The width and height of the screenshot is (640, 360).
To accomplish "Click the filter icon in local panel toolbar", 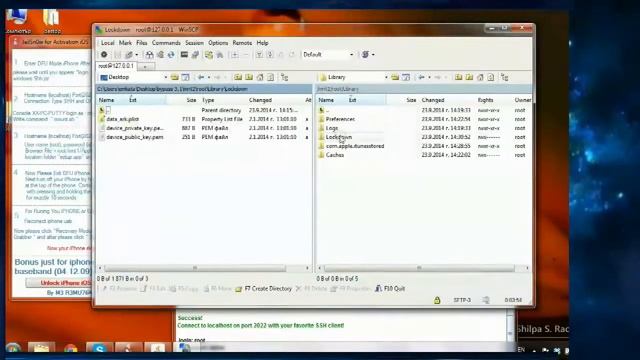I will tap(185, 77).
